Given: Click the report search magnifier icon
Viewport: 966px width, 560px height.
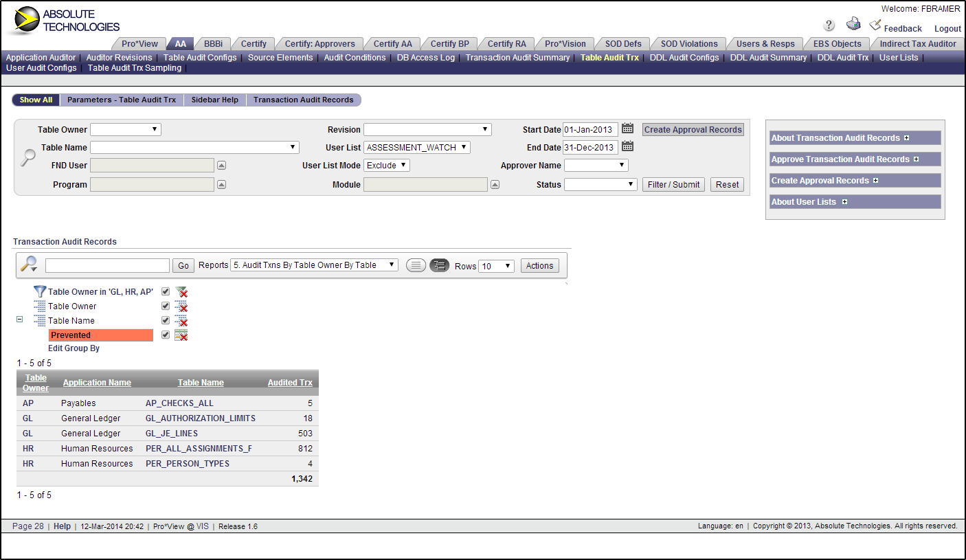Looking at the screenshot, I should point(29,265).
